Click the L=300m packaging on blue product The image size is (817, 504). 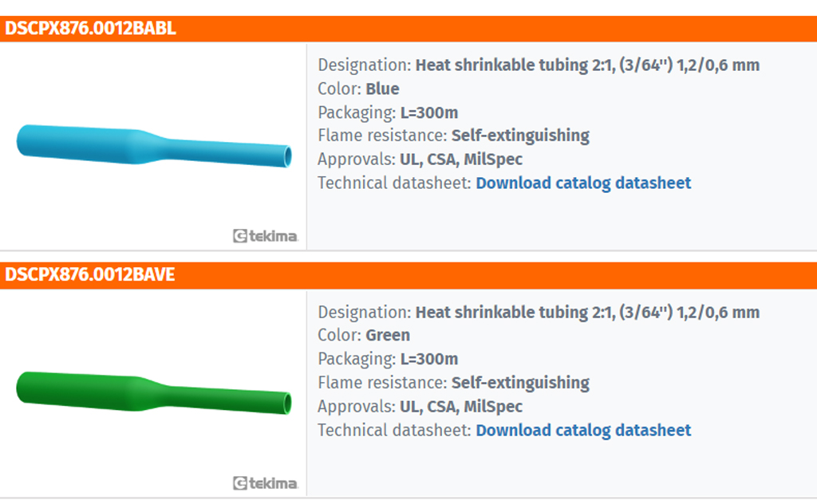pos(428,113)
